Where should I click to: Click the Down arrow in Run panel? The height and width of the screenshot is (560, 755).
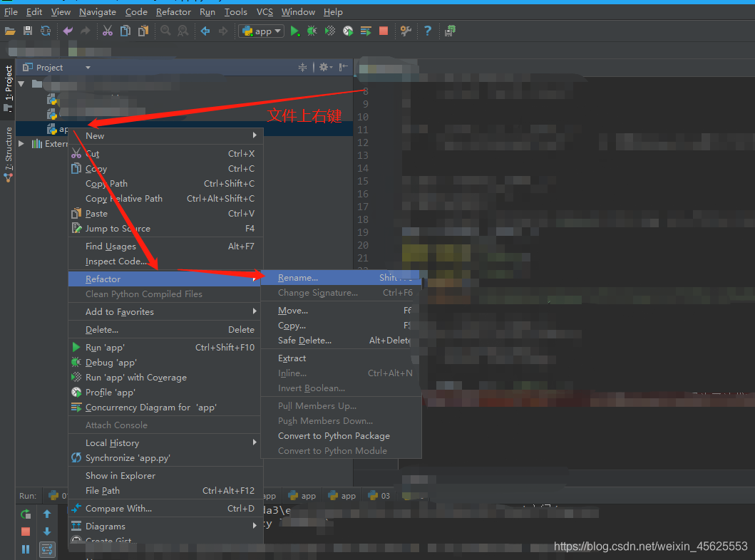(47, 532)
